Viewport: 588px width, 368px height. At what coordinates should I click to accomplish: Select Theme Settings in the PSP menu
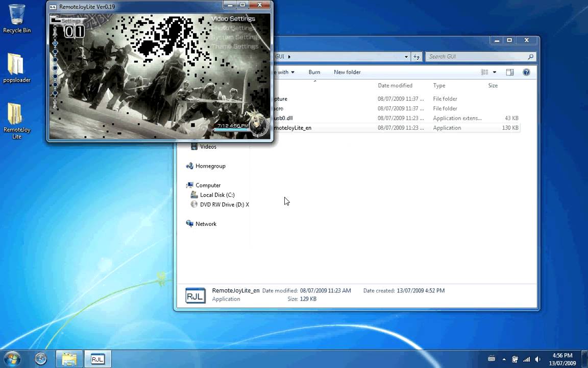(235, 47)
